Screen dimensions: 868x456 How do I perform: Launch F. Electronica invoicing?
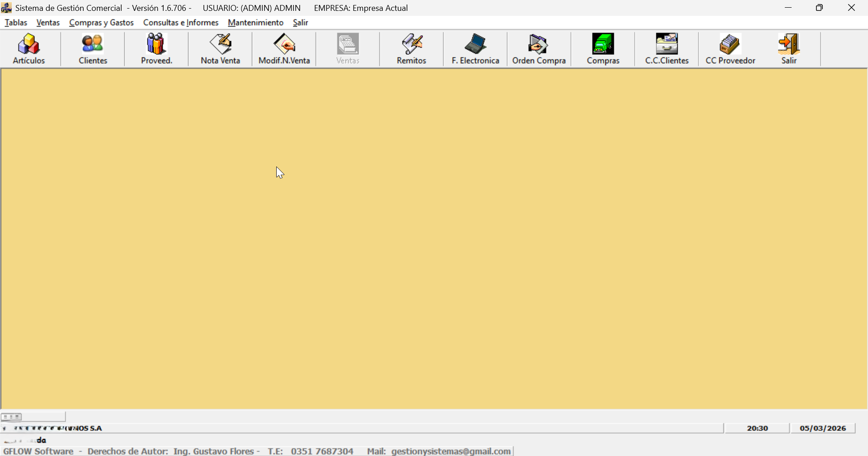pyautogui.click(x=475, y=49)
